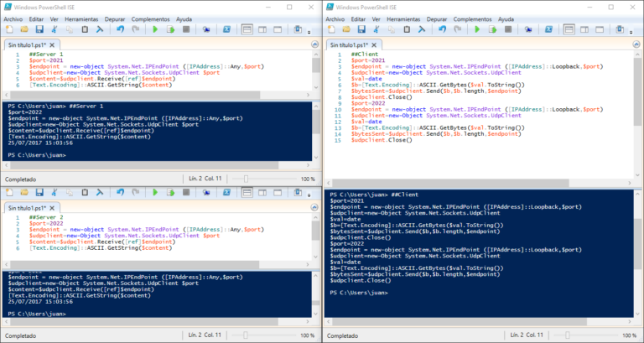Click New Script icon in the Client toolbar
This screenshot has height=343, width=644.
pos(331,29)
